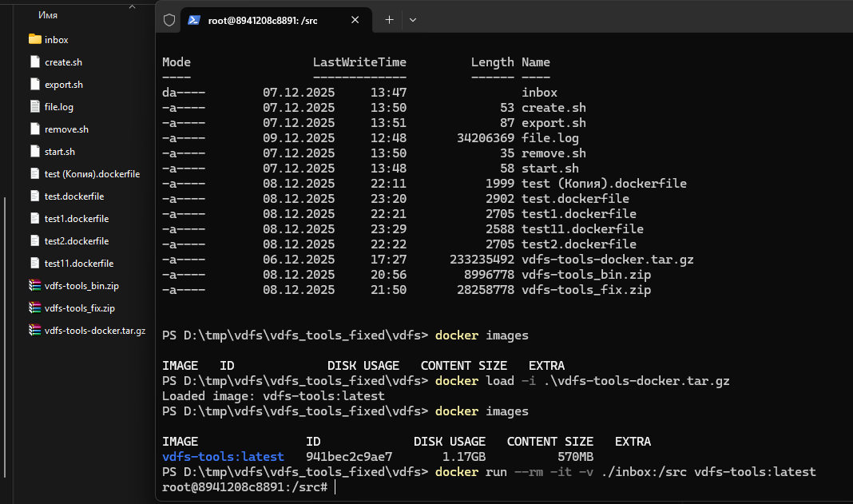853x504 pixels.
Task: Click the 1.17GB disk usage value
Action: tap(463, 457)
